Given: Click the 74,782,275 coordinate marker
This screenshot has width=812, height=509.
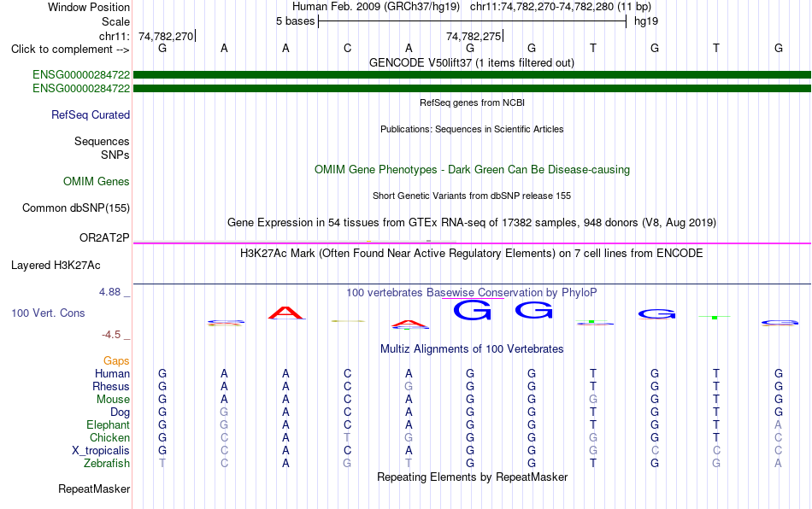Looking at the screenshot, I should tap(474, 36).
